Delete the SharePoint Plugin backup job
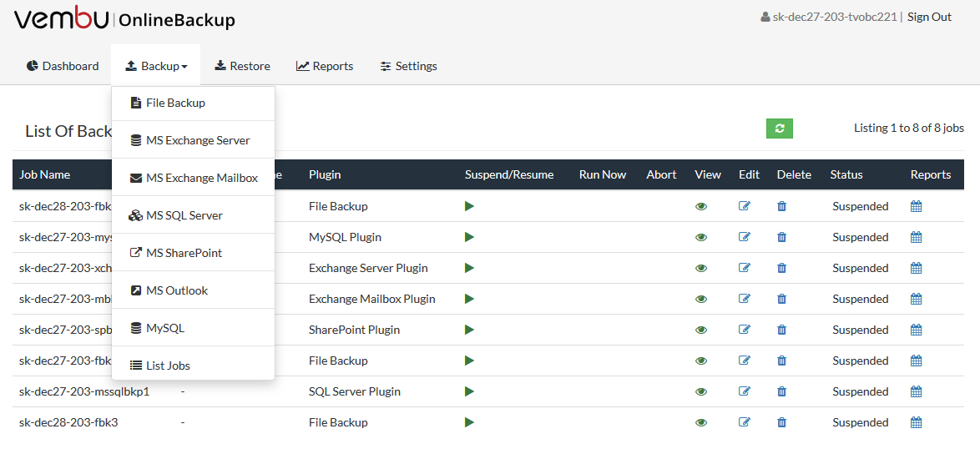This screenshot has width=980, height=459. click(781, 330)
